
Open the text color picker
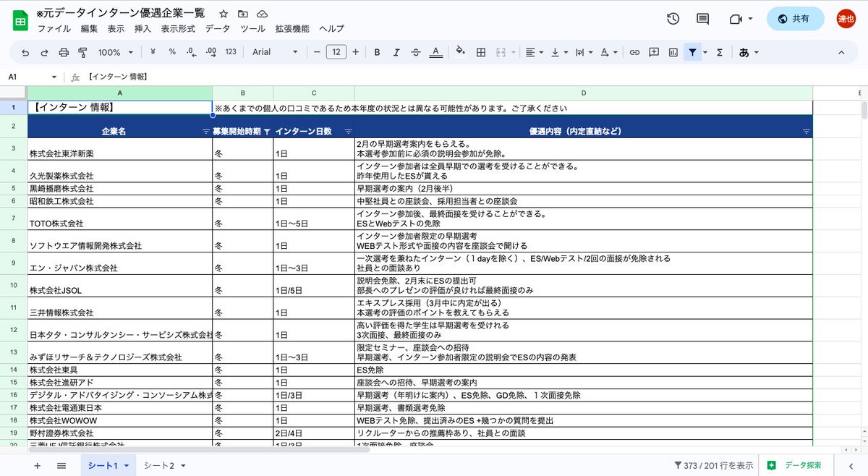point(435,52)
